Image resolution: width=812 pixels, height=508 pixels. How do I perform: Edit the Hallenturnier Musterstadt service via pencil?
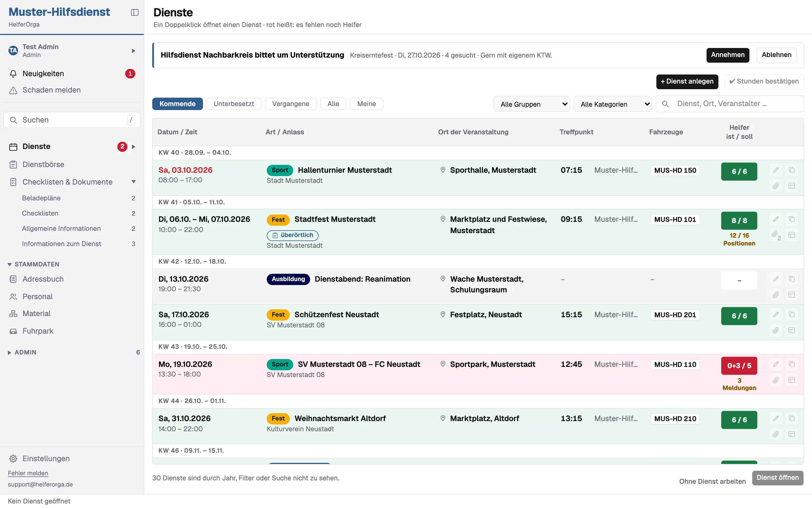coord(776,170)
